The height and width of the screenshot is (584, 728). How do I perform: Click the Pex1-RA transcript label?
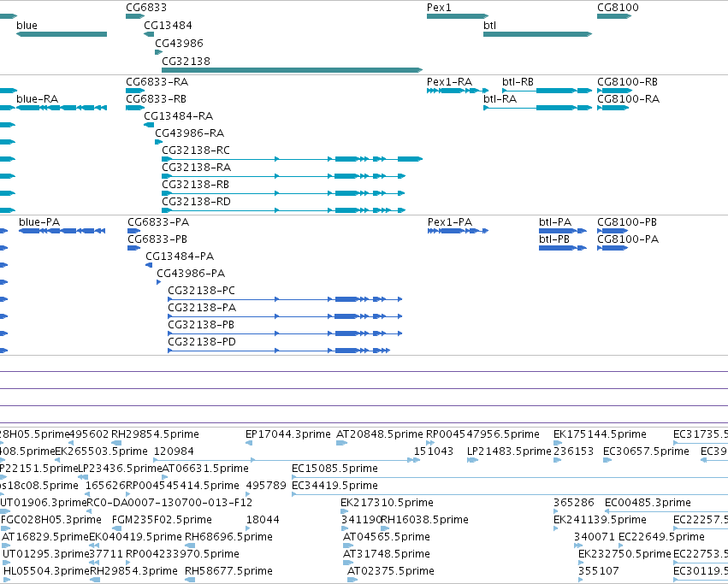pos(449,82)
